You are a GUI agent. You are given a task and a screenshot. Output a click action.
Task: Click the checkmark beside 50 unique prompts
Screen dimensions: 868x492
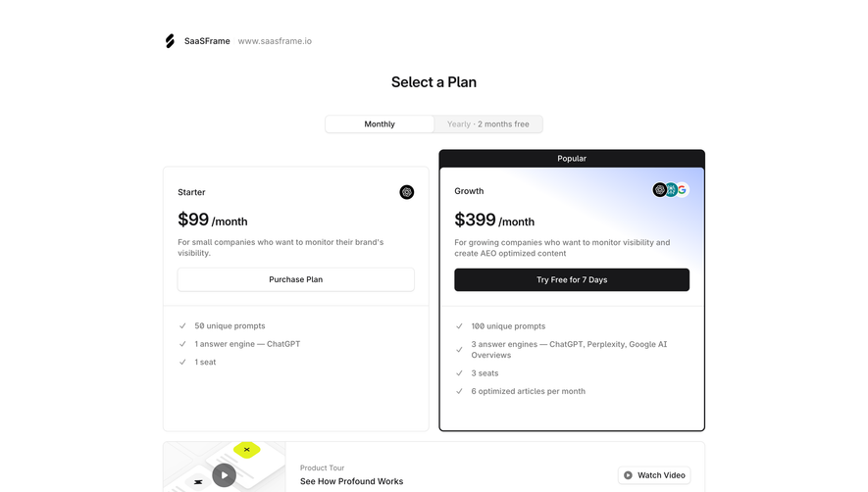pos(182,326)
